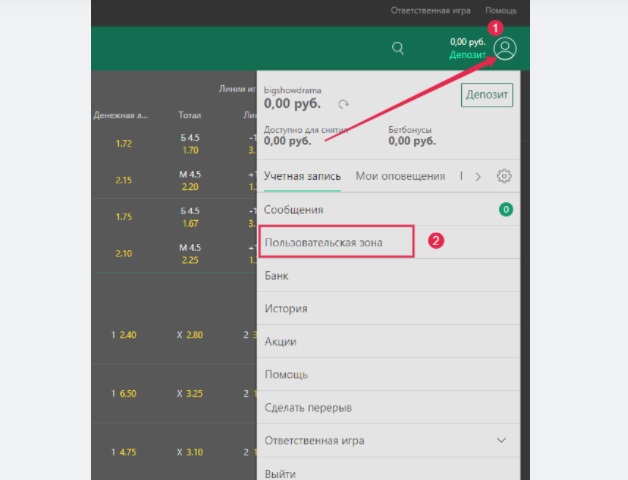The height and width of the screenshot is (480, 628).
Task: Click the Тотал column header
Action: tap(189, 115)
